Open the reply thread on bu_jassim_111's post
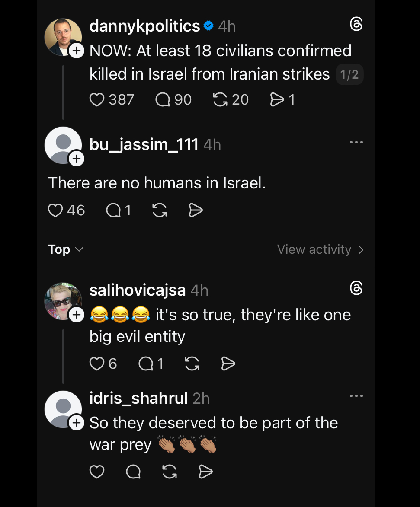The height and width of the screenshot is (507, 420). pyautogui.click(x=113, y=210)
